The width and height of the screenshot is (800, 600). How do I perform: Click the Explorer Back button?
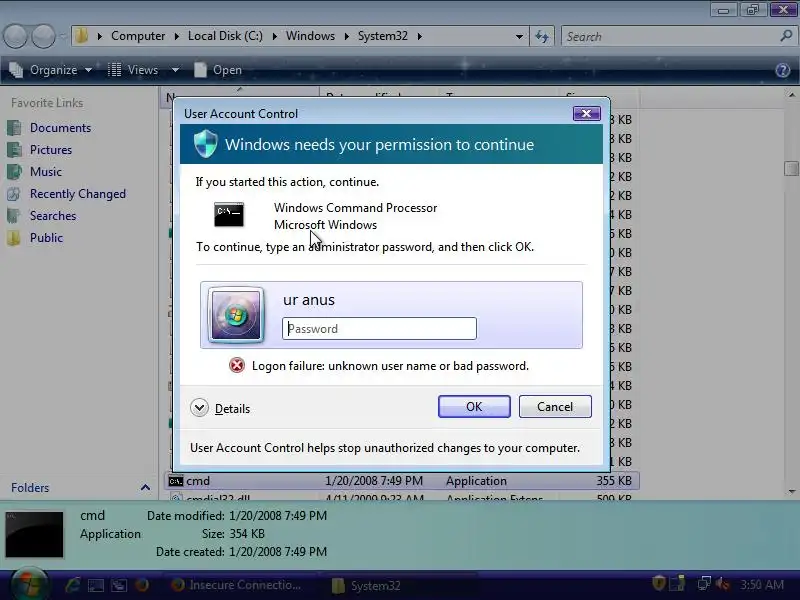15,36
